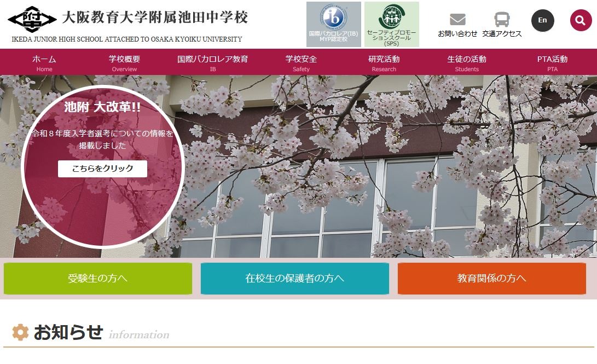Click the お知らせ heading
Viewport: 597px width, 364px height.
68,332
